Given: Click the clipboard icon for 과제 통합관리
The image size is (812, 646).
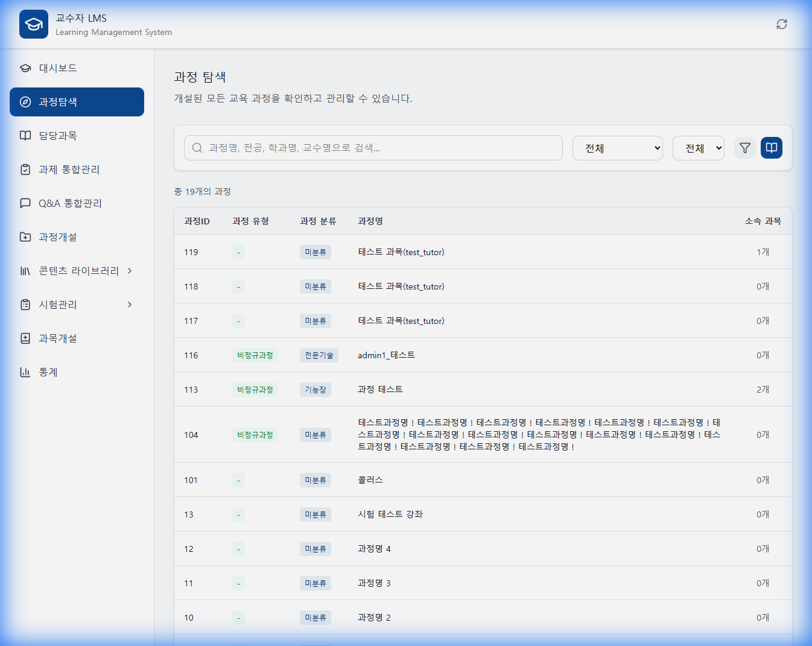Looking at the screenshot, I should click(x=25, y=169).
